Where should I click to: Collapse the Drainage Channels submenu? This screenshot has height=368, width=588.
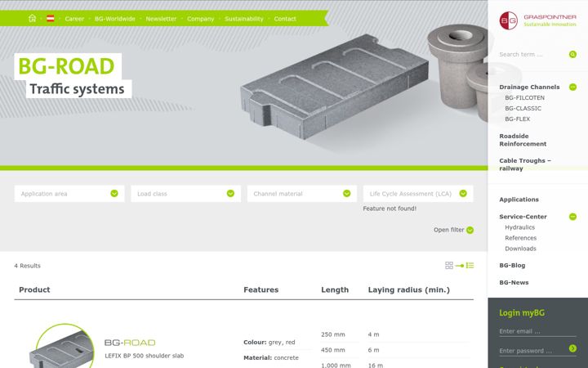(x=572, y=88)
